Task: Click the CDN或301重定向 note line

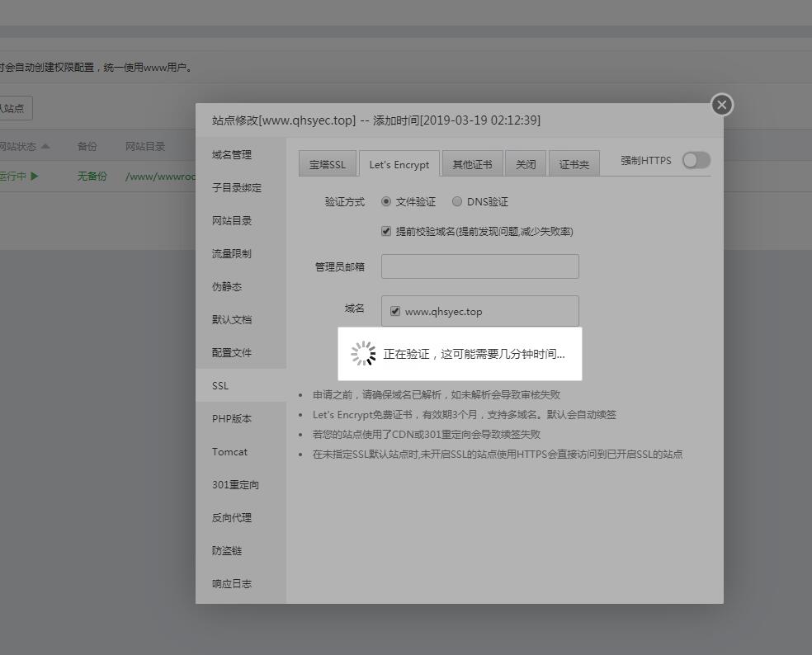Action: point(426,434)
